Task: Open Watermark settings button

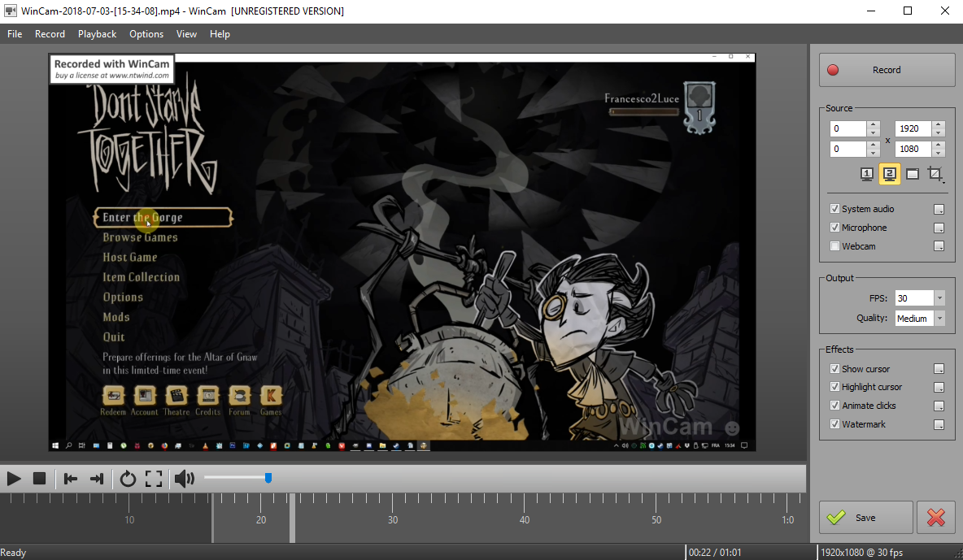Action: [x=939, y=424]
